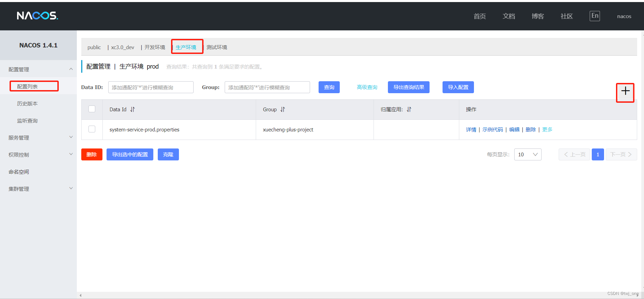Open 社区 in the top navigation

(567, 16)
